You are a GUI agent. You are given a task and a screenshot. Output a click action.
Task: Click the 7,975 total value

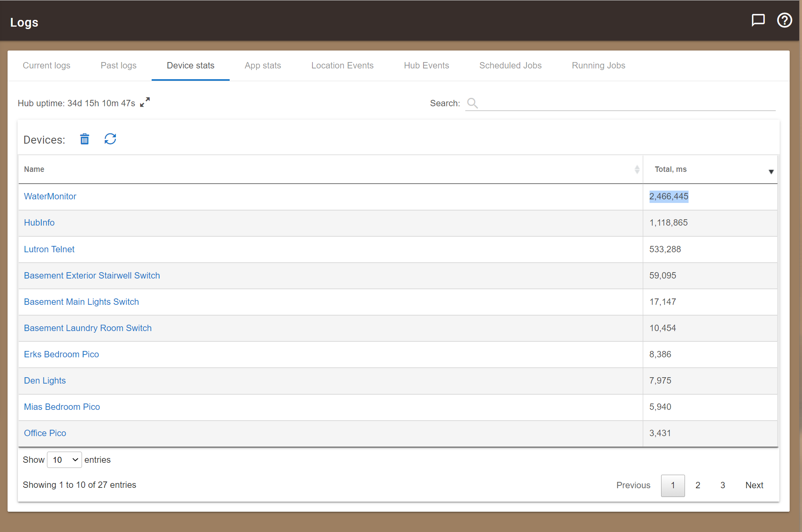tap(660, 381)
